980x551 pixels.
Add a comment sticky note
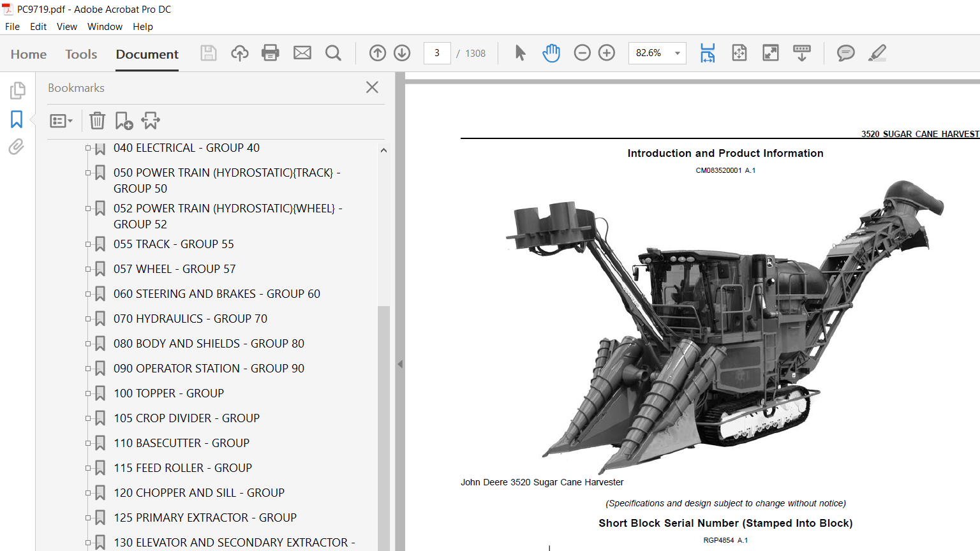point(846,53)
